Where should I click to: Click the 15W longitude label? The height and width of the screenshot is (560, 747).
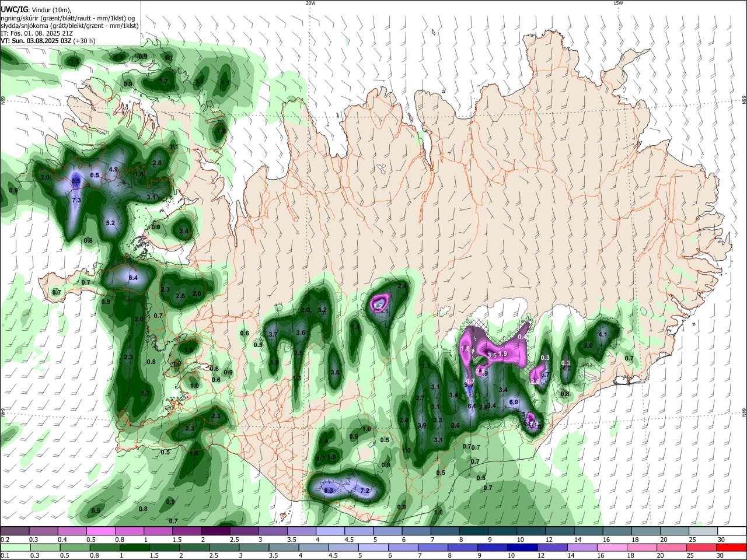pos(618,3)
